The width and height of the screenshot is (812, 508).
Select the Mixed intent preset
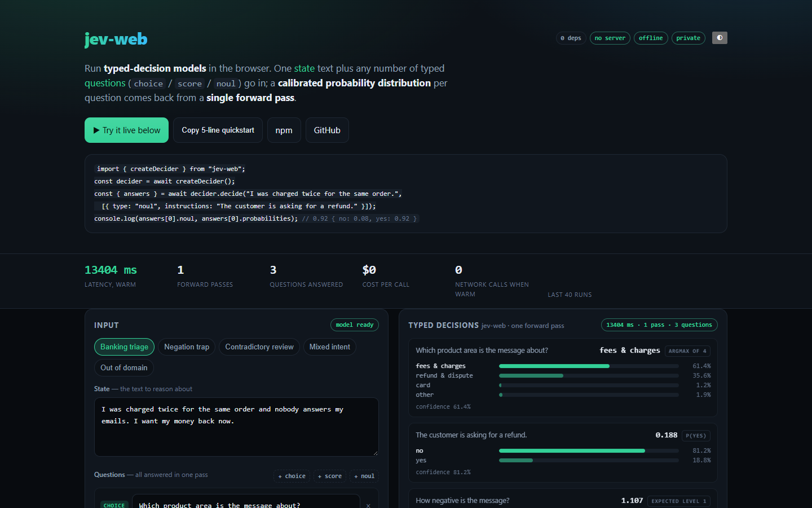click(x=329, y=347)
